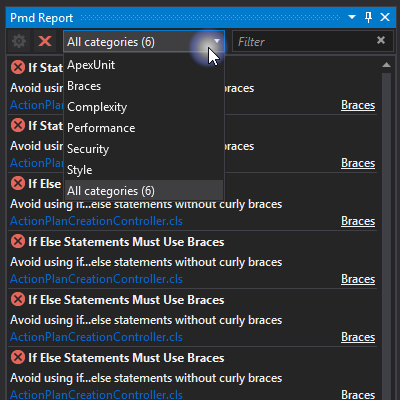Click the scrollbar up arrow in results list

click(x=386, y=65)
